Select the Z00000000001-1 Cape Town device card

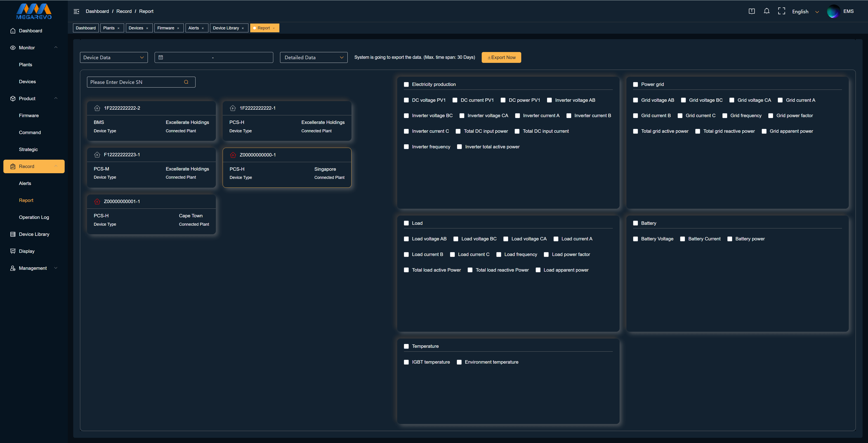click(151, 214)
